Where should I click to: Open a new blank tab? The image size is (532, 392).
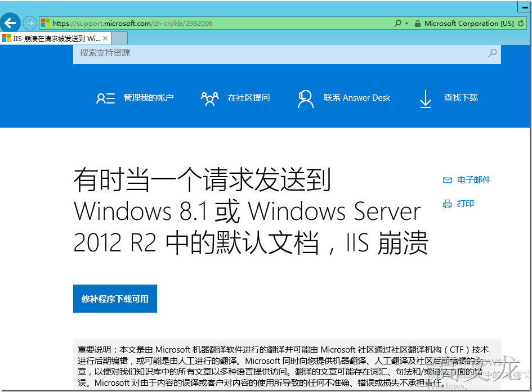tap(119, 38)
